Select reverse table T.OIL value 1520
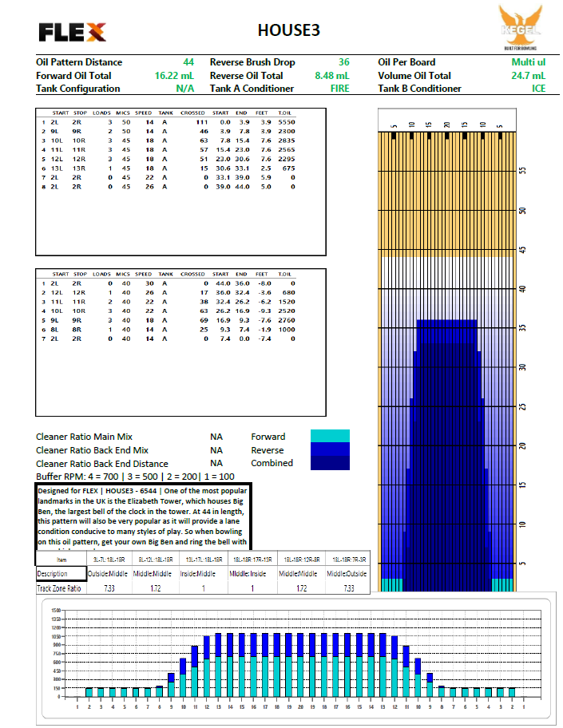This screenshot has width=563, height=728. (287, 302)
